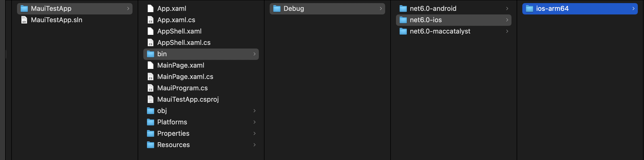This screenshot has height=160, width=644.
Task: Open the Resources folder chevron
Action: click(x=254, y=145)
